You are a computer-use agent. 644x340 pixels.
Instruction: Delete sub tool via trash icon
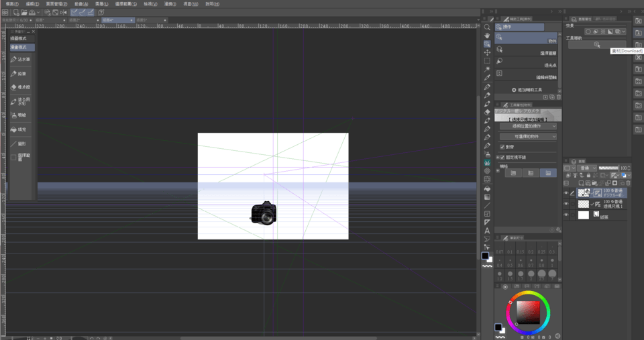(559, 97)
